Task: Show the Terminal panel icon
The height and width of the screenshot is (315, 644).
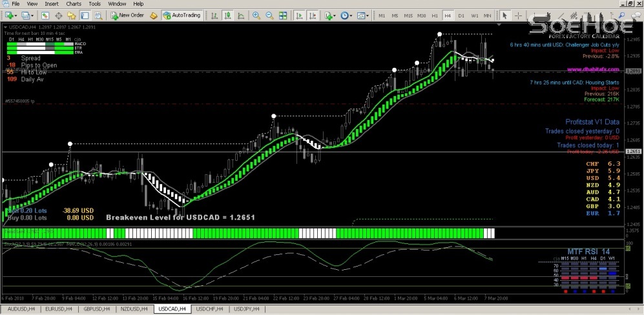Action: [x=84, y=15]
